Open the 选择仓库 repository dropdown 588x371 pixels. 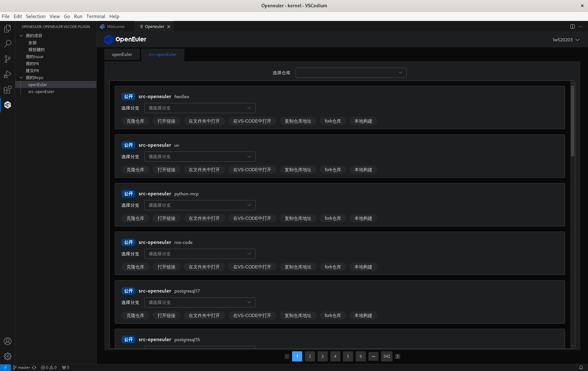click(351, 73)
